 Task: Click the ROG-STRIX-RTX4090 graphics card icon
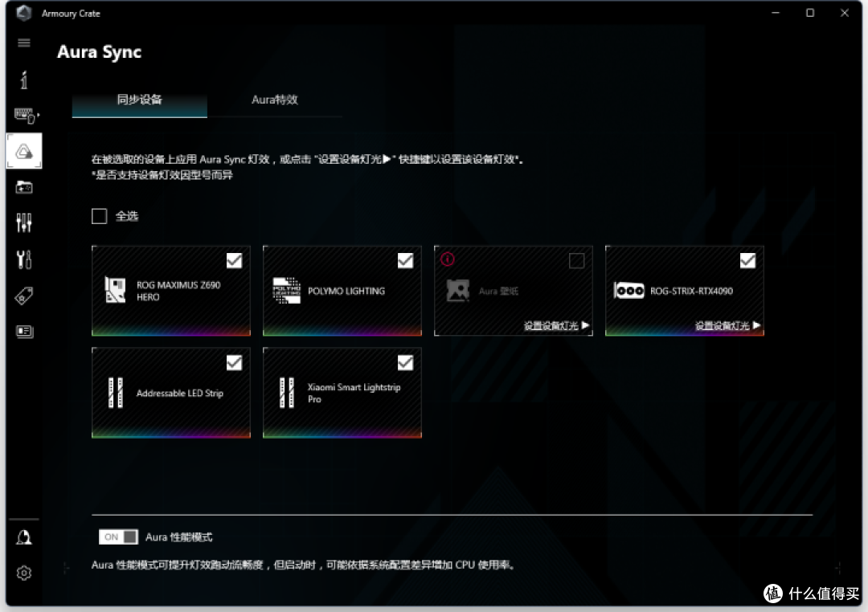(x=628, y=291)
